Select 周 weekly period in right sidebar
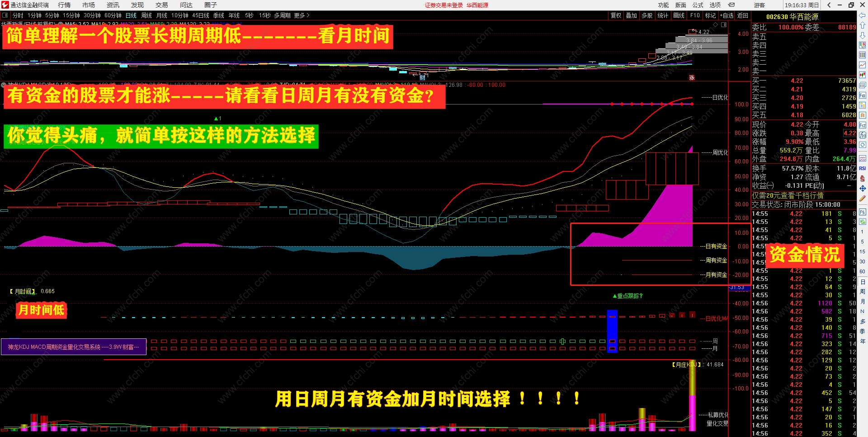The width and height of the screenshot is (868, 437). [x=863, y=291]
